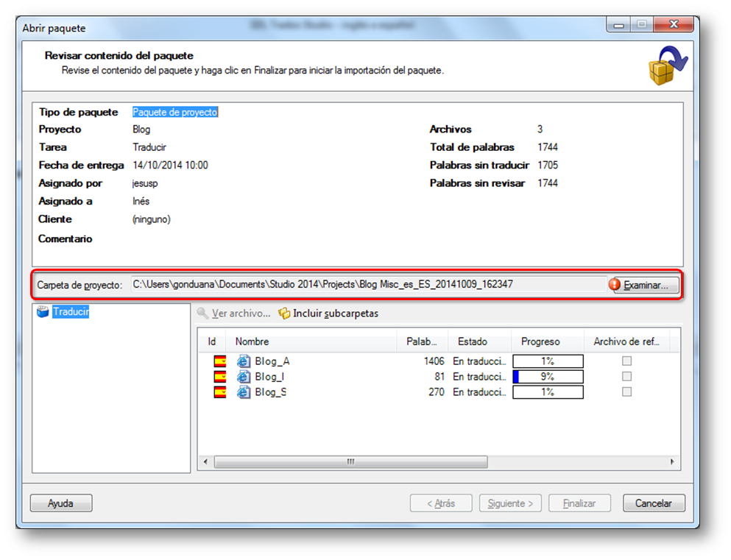Select the Blog_S file icon

pyautogui.click(x=244, y=392)
